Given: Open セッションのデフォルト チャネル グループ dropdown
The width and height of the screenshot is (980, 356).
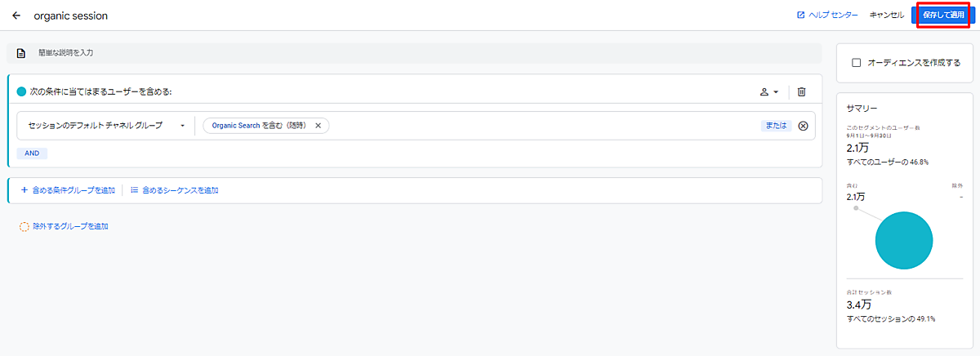Looking at the screenshot, I should coord(106,126).
